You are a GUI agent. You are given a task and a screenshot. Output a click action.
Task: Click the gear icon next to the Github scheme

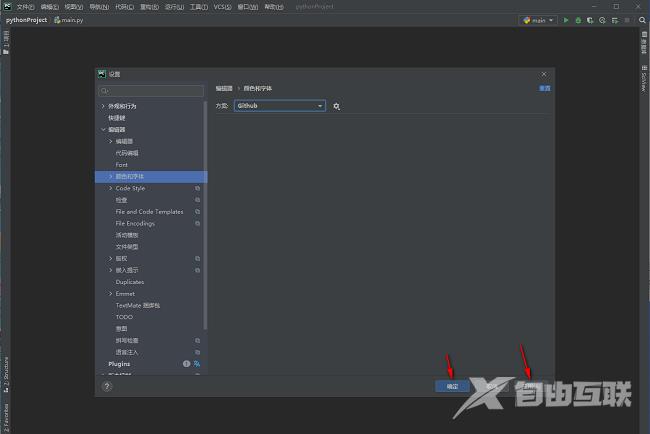(337, 105)
